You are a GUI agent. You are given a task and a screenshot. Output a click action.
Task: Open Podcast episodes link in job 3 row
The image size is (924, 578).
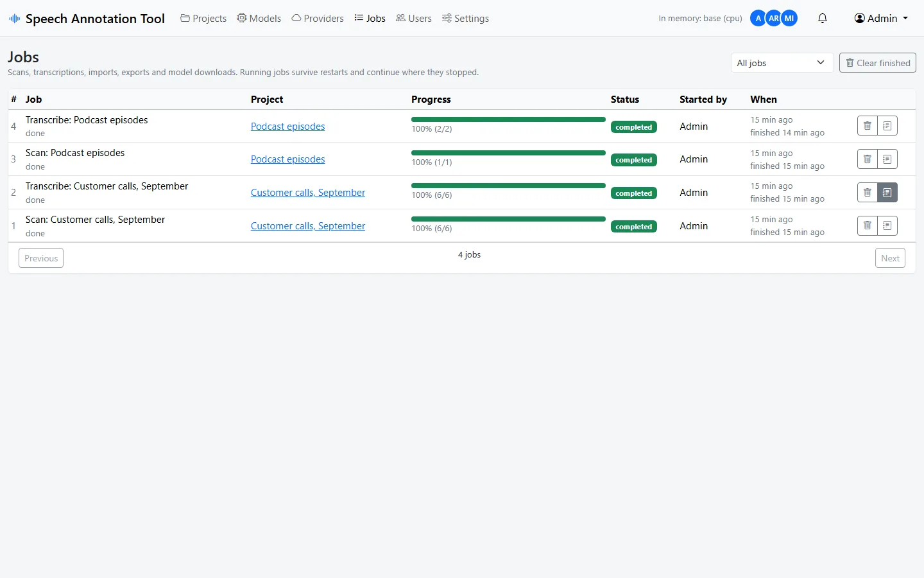click(287, 159)
